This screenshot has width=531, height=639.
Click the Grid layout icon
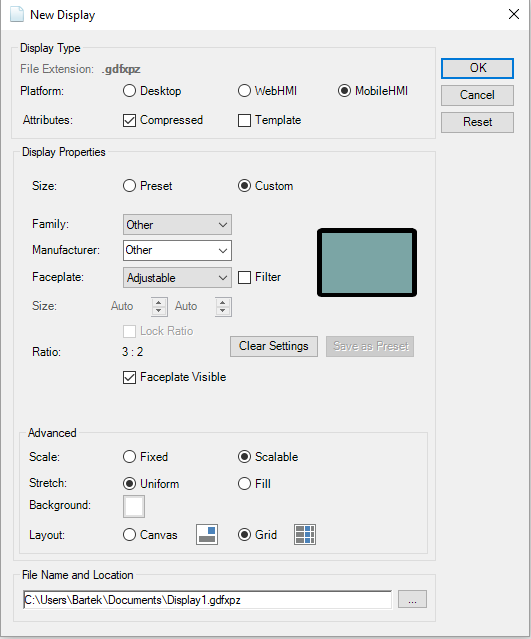pyautogui.click(x=305, y=534)
